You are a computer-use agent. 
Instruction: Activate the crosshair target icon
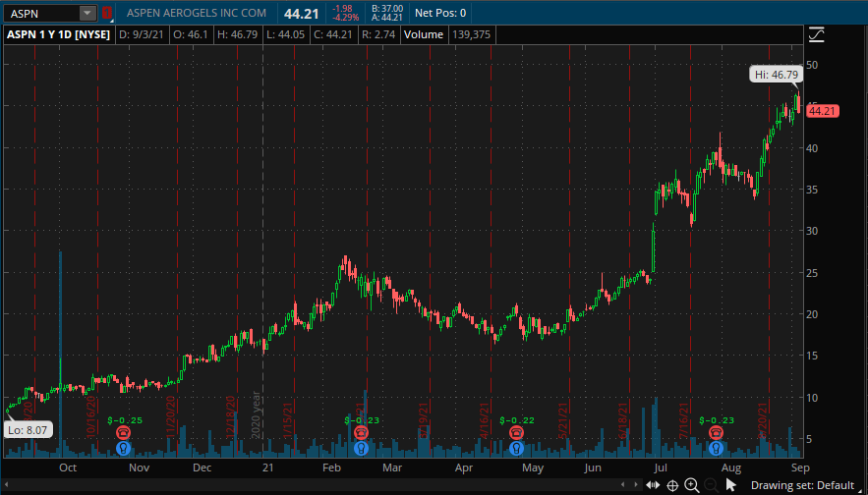point(672,485)
